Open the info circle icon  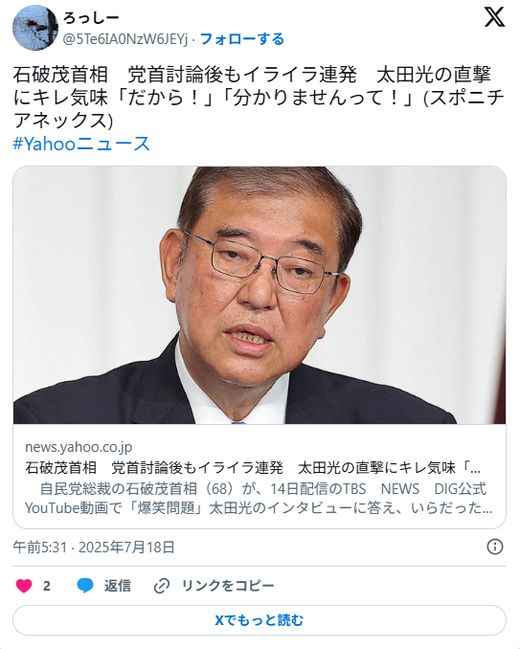(x=495, y=547)
